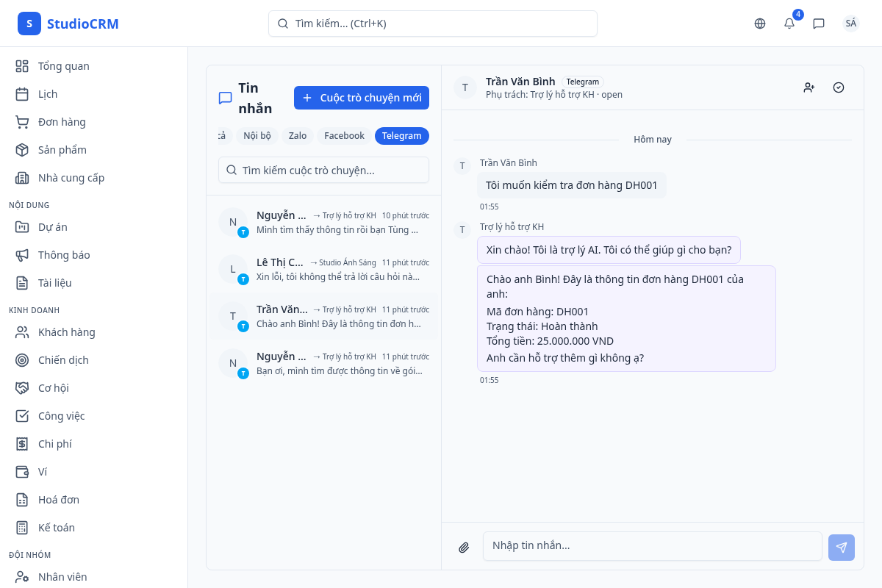Viewport: 882px width, 588px height.
Task: Click Cuộc trò chuyện mới button
Action: (x=361, y=98)
